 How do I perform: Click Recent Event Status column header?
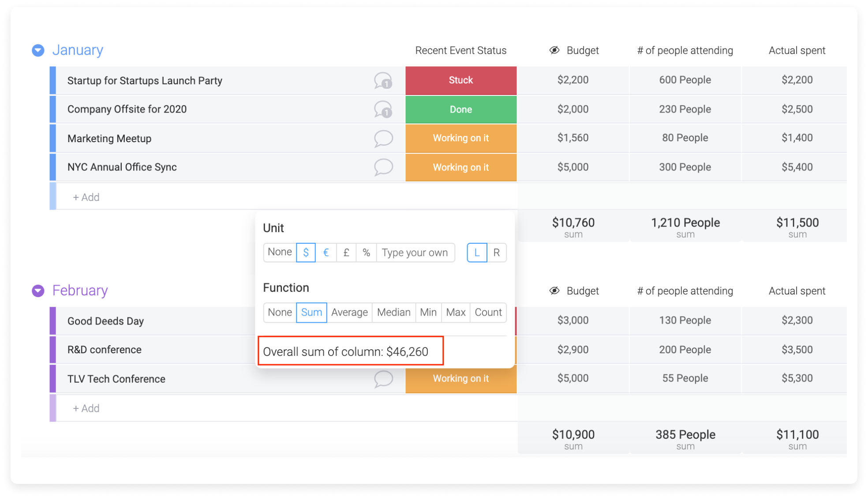(x=461, y=50)
